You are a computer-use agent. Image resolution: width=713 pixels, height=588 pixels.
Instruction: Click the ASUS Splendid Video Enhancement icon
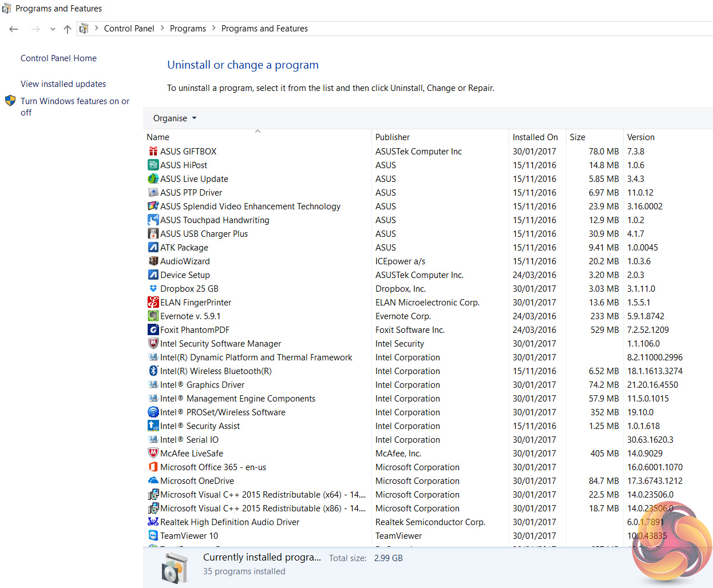pyautogui.click(x=153, y=206)
